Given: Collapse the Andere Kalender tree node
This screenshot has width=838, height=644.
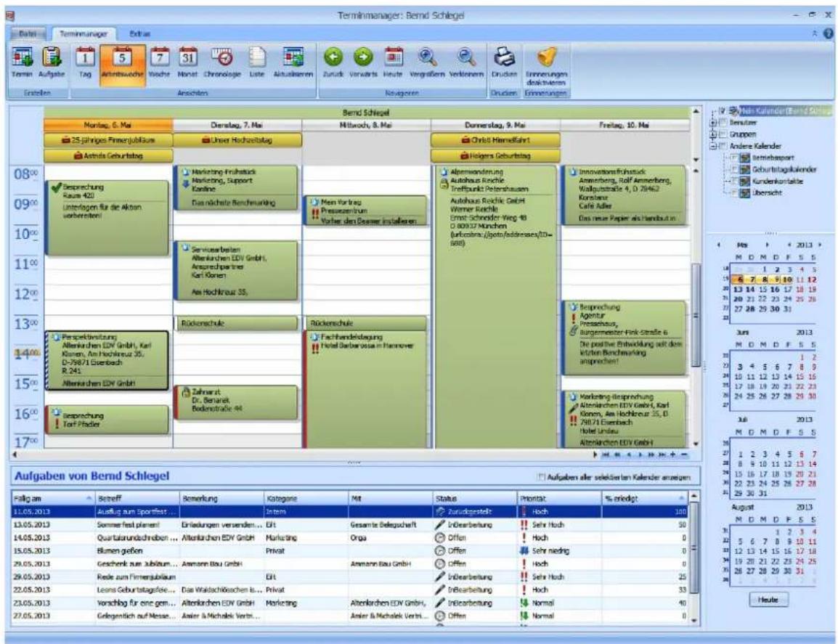Looking at the screenshot, I should tap(713, 146).
